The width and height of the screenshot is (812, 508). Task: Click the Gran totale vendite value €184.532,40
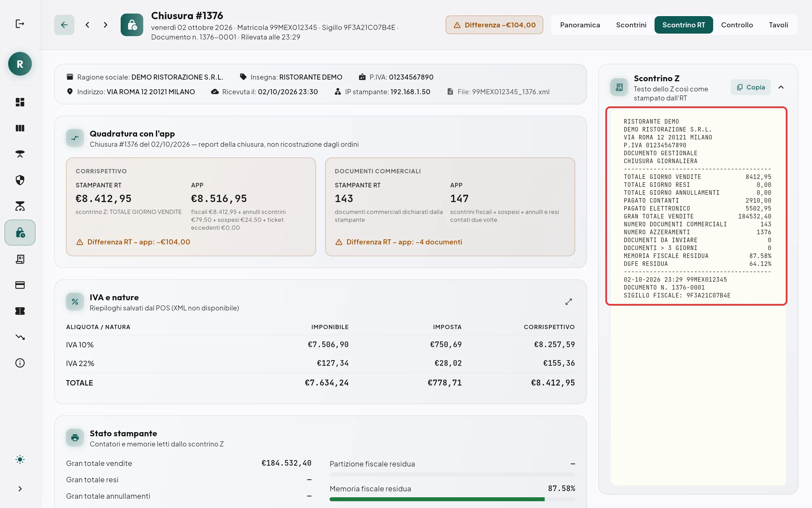(286, 463)
